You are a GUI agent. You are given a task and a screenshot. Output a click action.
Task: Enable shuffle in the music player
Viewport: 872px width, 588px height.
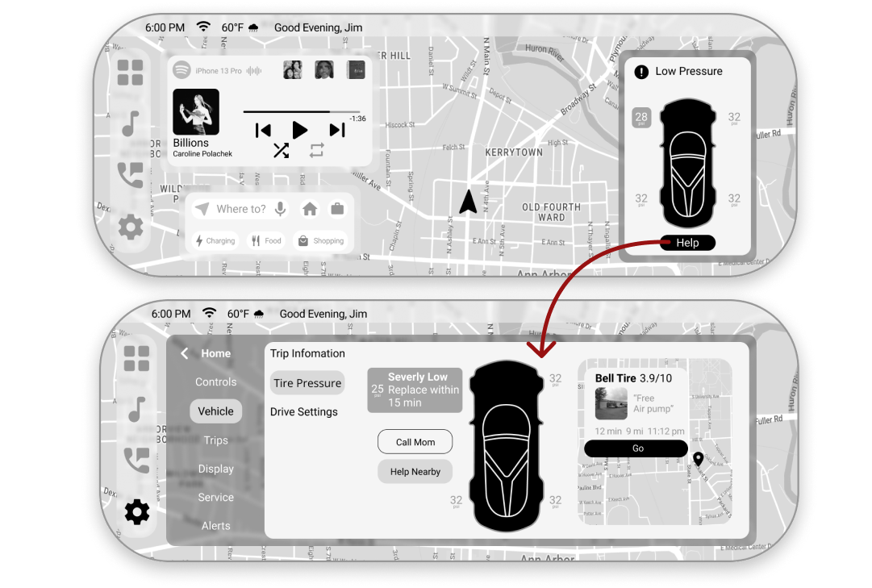pyautogui.click(x=281, y=150)
